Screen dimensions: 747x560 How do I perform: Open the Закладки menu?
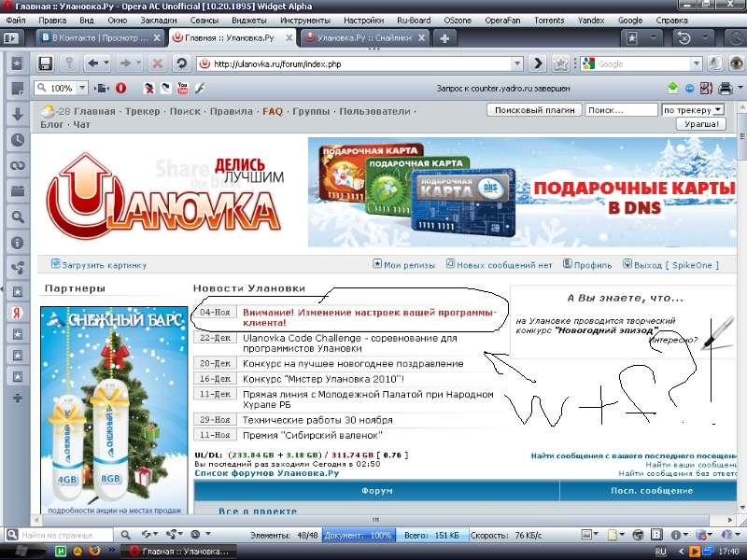[x=159, y=21]
